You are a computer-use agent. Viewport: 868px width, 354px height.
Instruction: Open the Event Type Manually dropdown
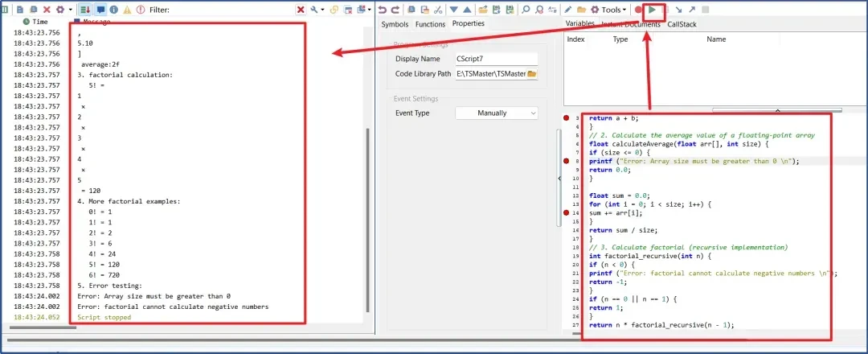click(496, 113)
